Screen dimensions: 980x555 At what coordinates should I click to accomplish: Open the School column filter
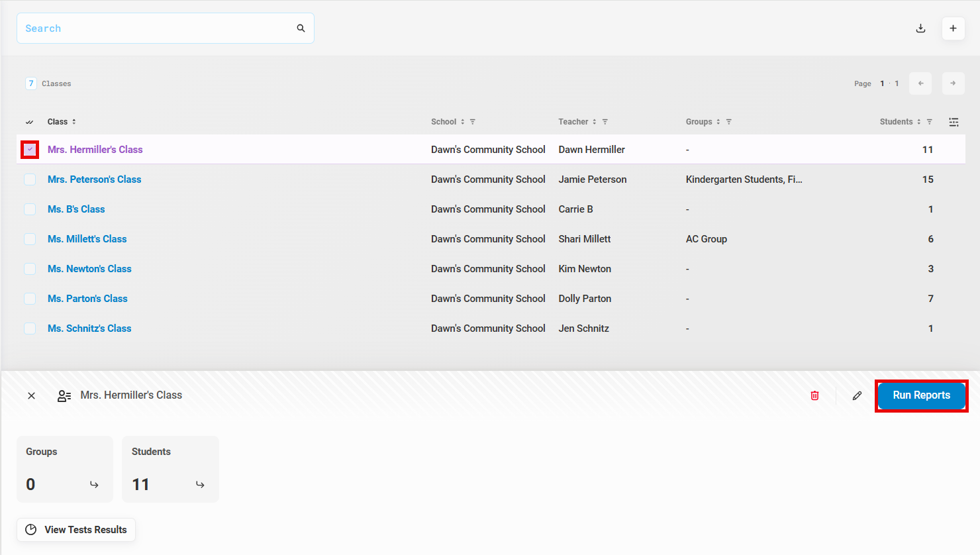473,122
